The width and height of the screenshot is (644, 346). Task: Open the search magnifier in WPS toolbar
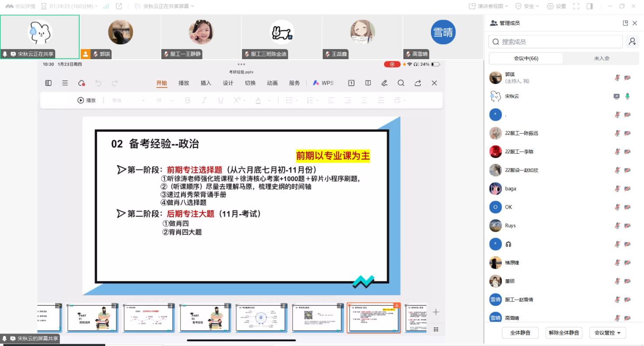coord(401,83)
